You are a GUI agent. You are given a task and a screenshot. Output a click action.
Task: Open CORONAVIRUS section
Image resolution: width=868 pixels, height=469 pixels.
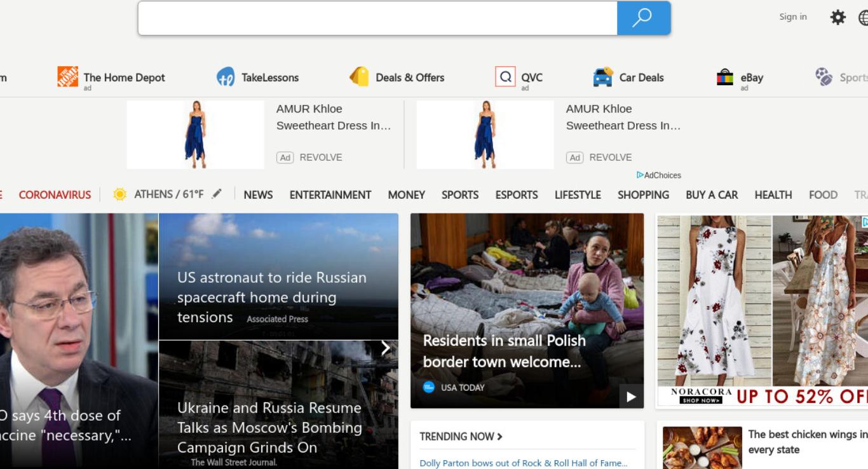coord(55,195)
